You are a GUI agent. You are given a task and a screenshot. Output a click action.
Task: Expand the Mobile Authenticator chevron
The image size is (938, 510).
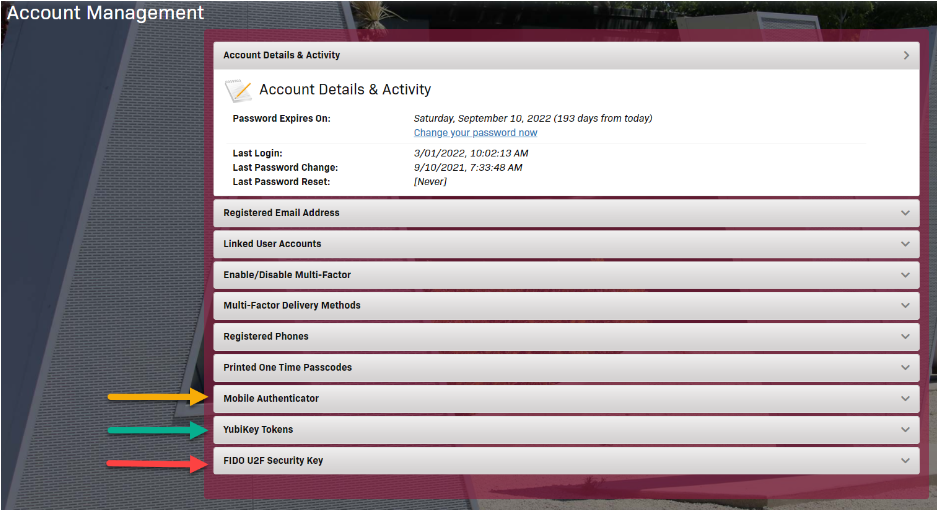tap(906, 399)
